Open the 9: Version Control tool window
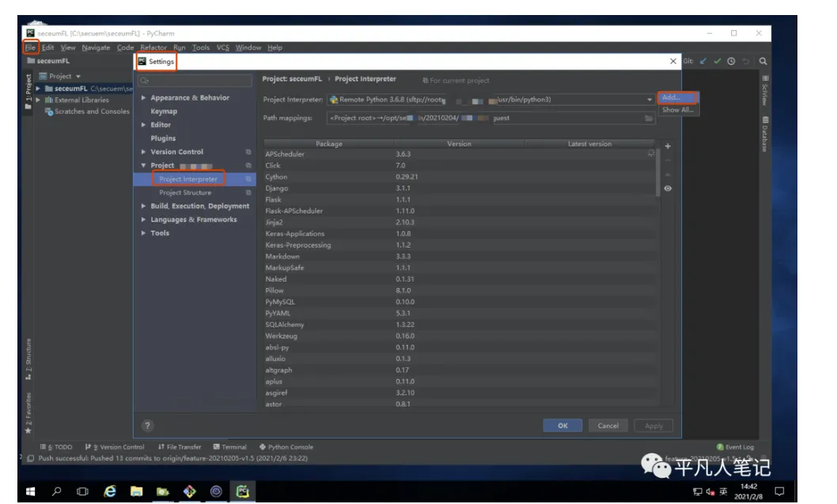This screenshot has height=504, width=837. coord(115,447)
